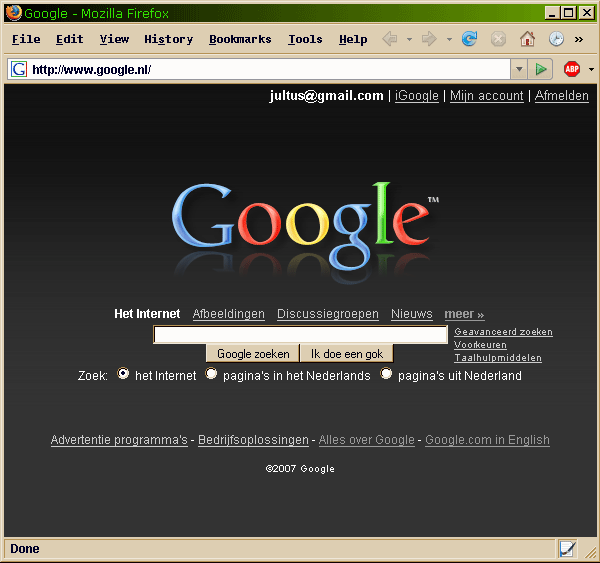Screen dimensions: 600x563
Task: Open the Forward history dropdown arrow
Action: point(449,39)
